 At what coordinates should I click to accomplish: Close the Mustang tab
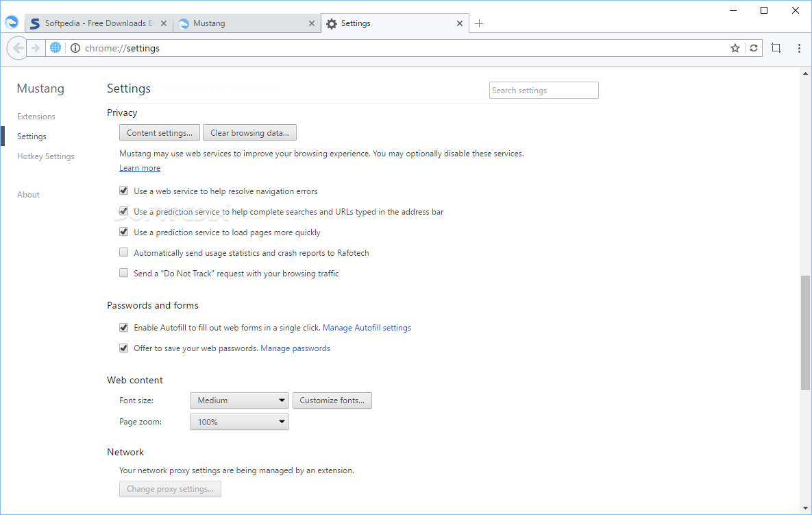tap(311, 23)
